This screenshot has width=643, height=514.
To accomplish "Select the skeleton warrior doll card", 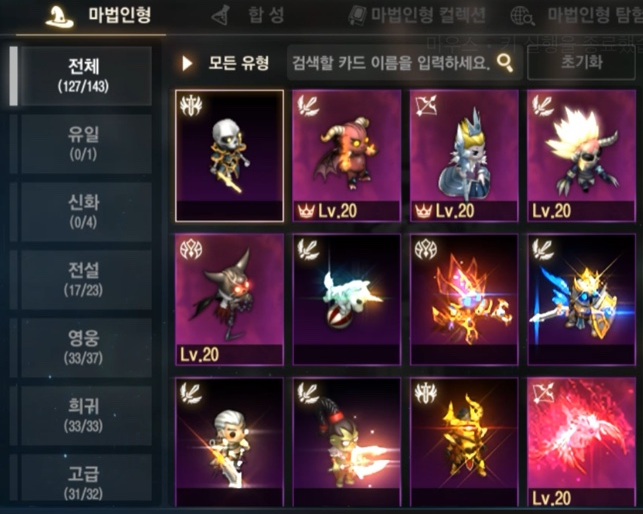I will point(229,156).
